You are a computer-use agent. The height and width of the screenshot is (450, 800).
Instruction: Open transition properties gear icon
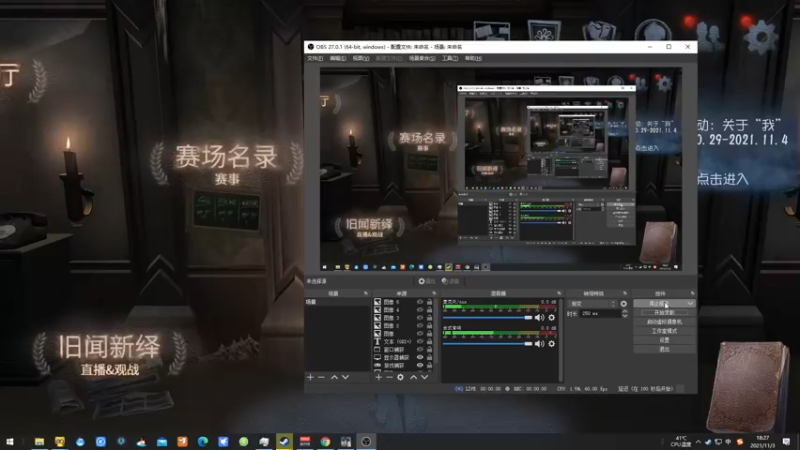click(623, 304)
